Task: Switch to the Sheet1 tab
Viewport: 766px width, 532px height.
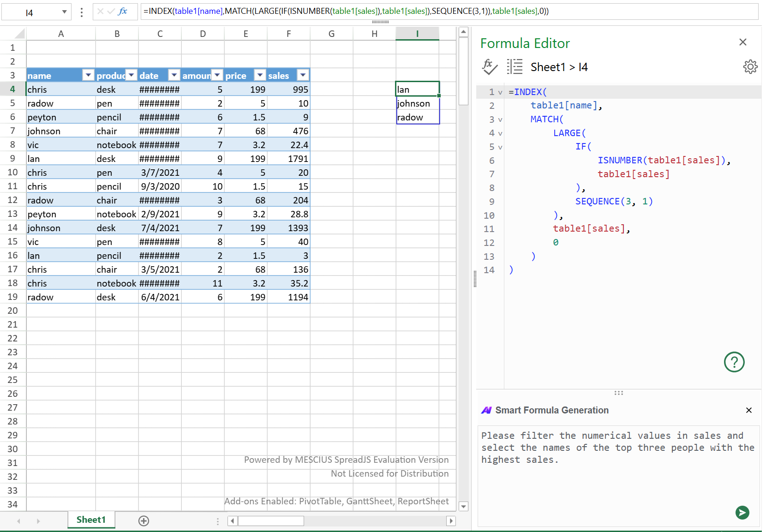Action: click(x=90, y=520)
